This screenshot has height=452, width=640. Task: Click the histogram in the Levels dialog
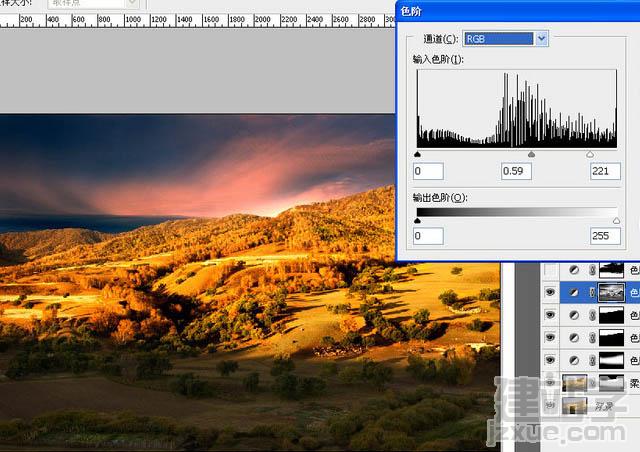[517, 109]
